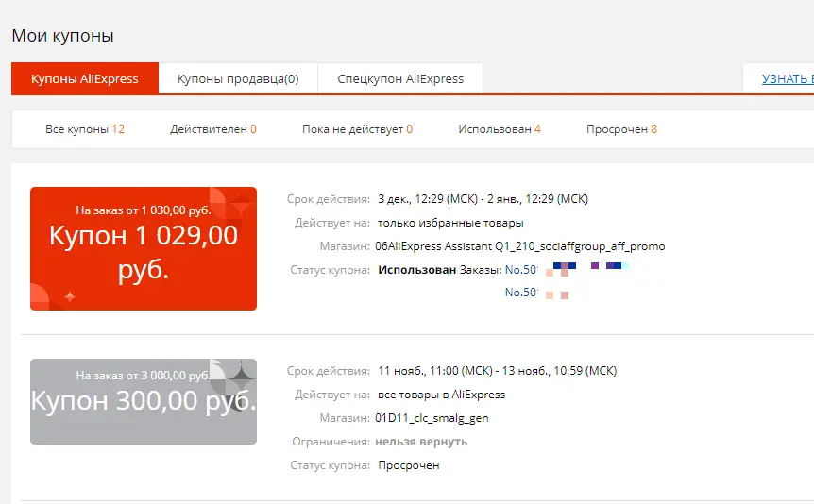Screen dimensions: 814x504
Task: Click the bold status Использован
Action: [x=416, y=270]
